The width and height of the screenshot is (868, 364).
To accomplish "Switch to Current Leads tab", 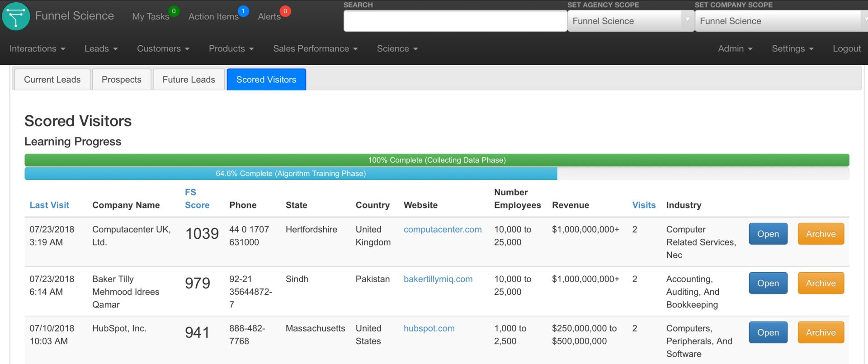I will (x=52, y=80).
